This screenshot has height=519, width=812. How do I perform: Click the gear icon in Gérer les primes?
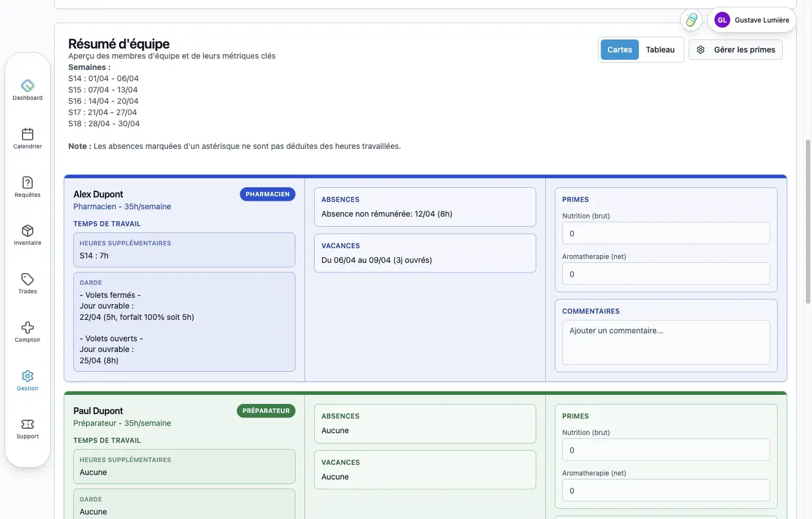[701, 50]
